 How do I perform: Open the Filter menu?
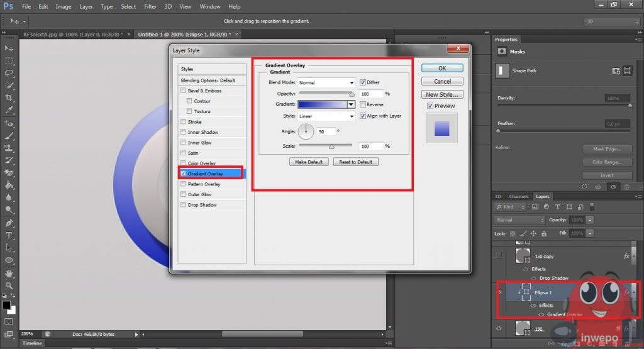[x=150, y=7]
